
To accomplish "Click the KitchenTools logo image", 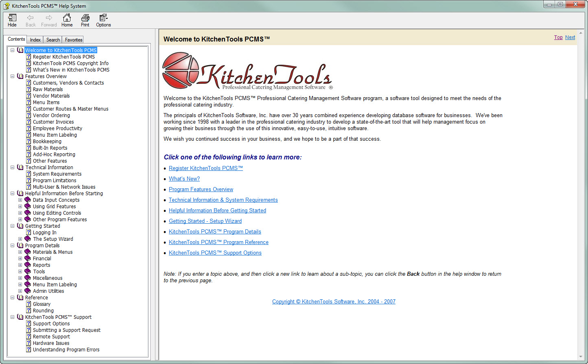I will click(247, 71).
